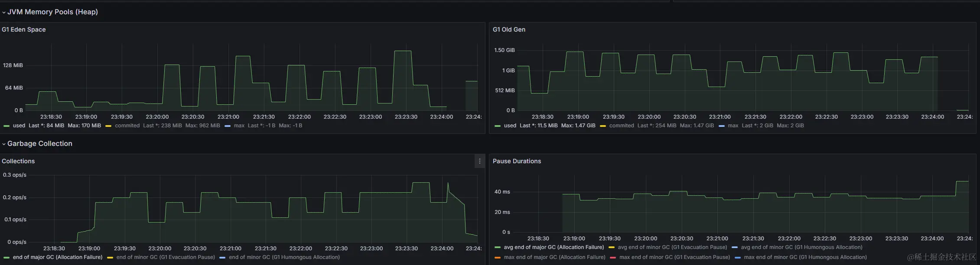Toggle the 'used' series in G1 Eden Space legend

19,126
